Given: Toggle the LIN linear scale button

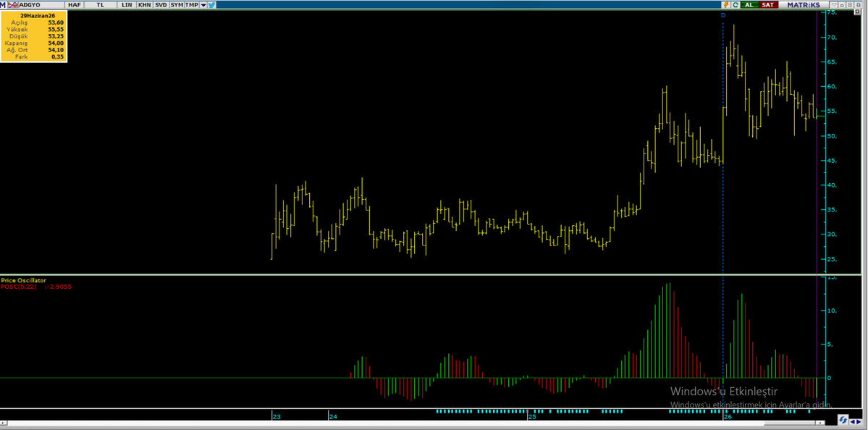Looking at the screenshot, I should coord(127,4).
